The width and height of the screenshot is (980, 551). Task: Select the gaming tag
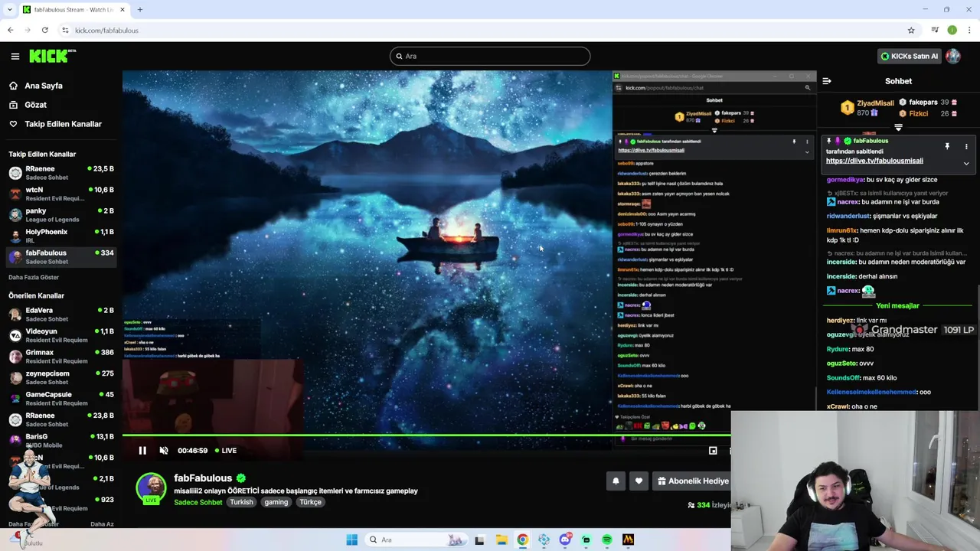pos(276,502)
